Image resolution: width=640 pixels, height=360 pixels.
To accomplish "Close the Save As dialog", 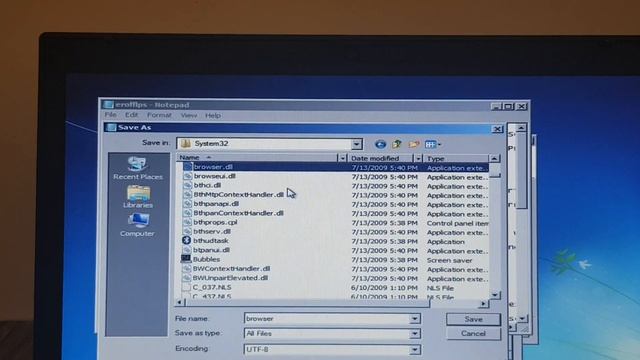I will pyautogui.click(x=497, y=129).
